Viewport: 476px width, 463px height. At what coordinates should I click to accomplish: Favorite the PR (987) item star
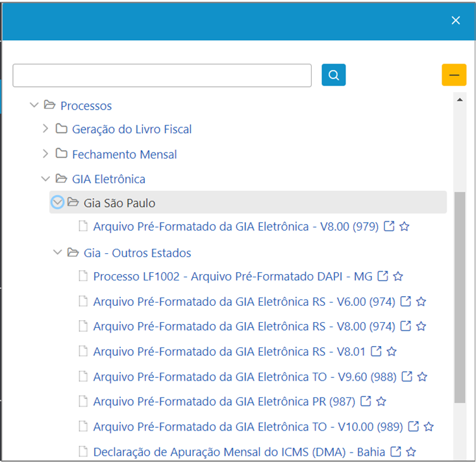[x=381, y=401]
